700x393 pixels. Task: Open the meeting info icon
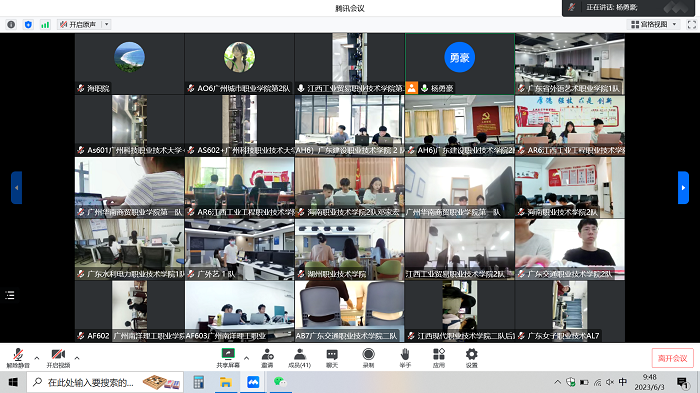pyautogui.click(x=11, y=25)
